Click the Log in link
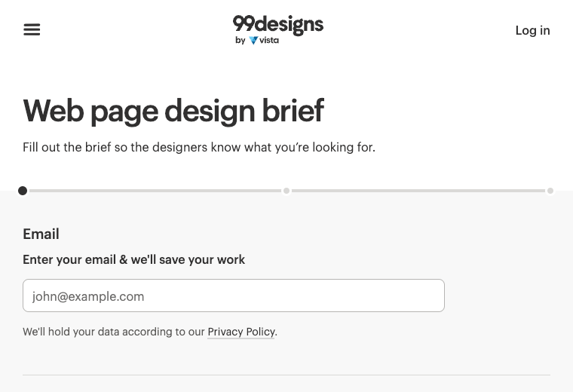The height and width of the screenshot is (392, 573). click(532, 30)
